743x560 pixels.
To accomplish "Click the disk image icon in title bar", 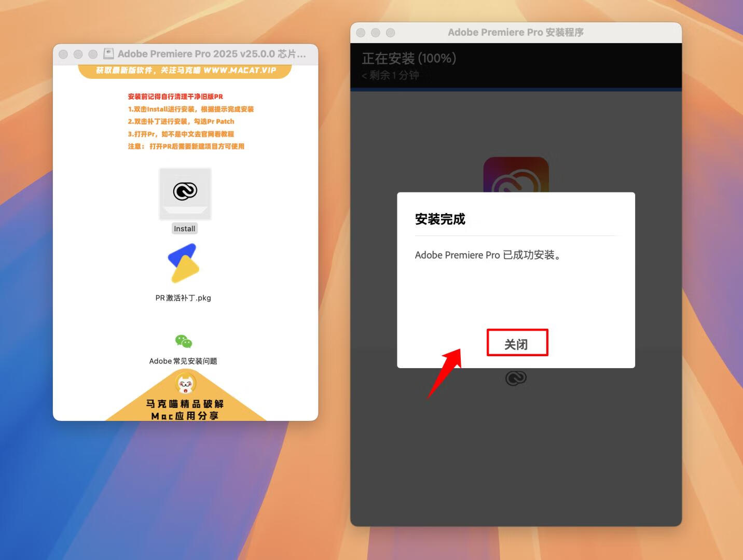I will click(x=108, y=53).
